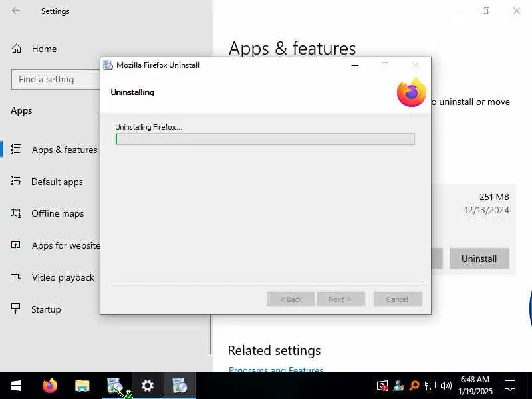The width and height of the screenshot is (532, 399).
Task: Open Offline maps settings
Action: point(47,213)
